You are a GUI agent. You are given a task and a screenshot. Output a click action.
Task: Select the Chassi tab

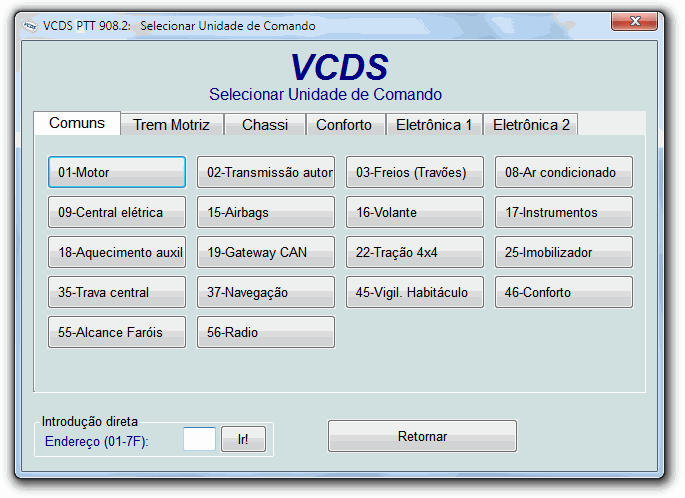[x=265, y=125]
